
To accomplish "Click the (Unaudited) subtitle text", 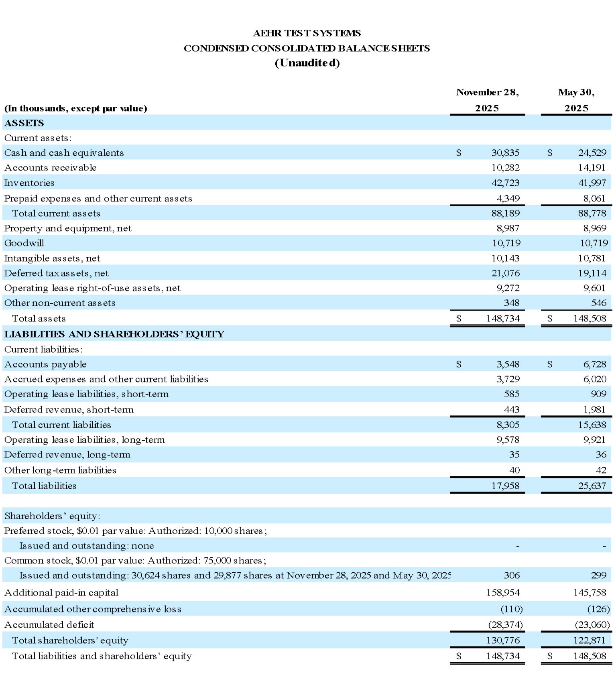I will [307, 63].
